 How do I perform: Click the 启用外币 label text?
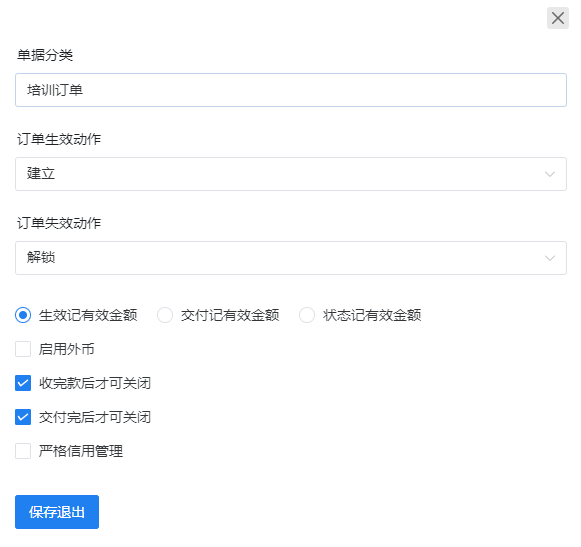[x=67, y=349]
